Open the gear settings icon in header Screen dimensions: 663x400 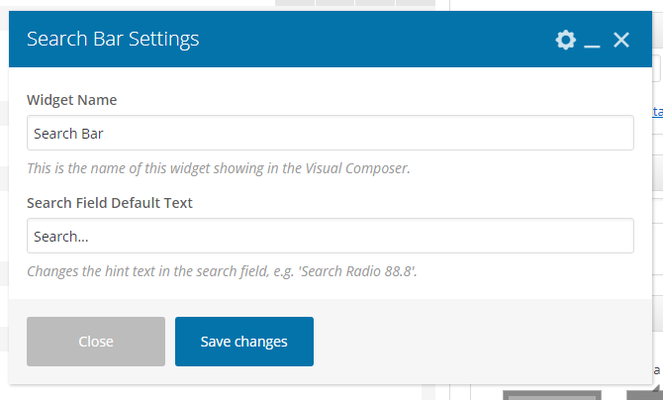pyautogui.click(x=566, y=40)
